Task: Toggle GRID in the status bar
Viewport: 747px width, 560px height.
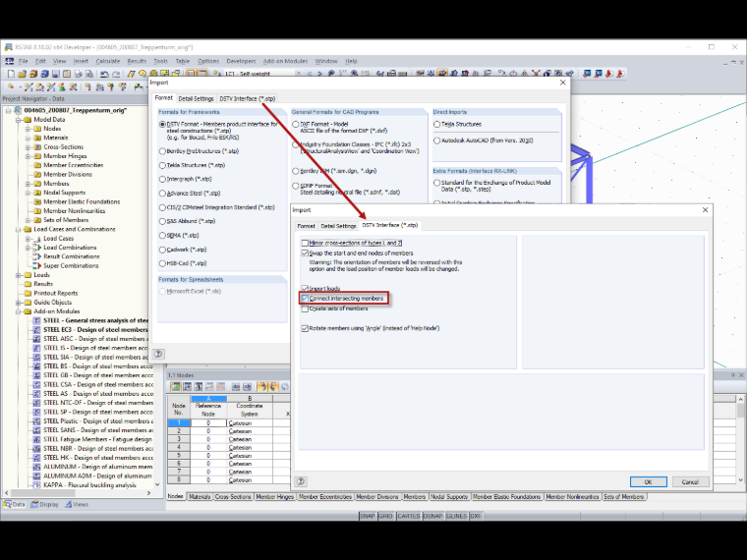Action: 386,516
